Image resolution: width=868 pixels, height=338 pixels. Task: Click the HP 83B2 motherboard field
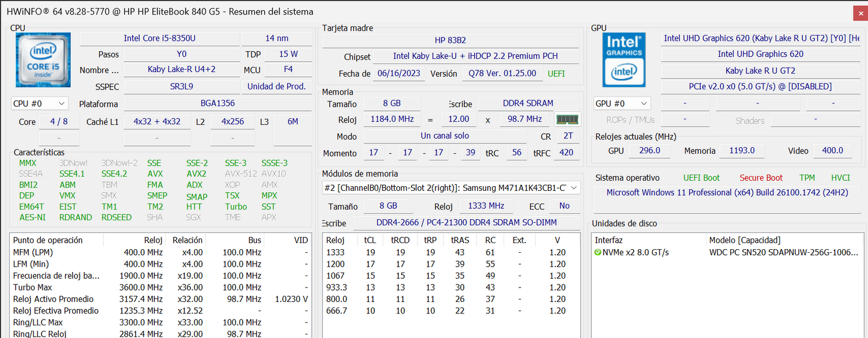click(451, 40)
